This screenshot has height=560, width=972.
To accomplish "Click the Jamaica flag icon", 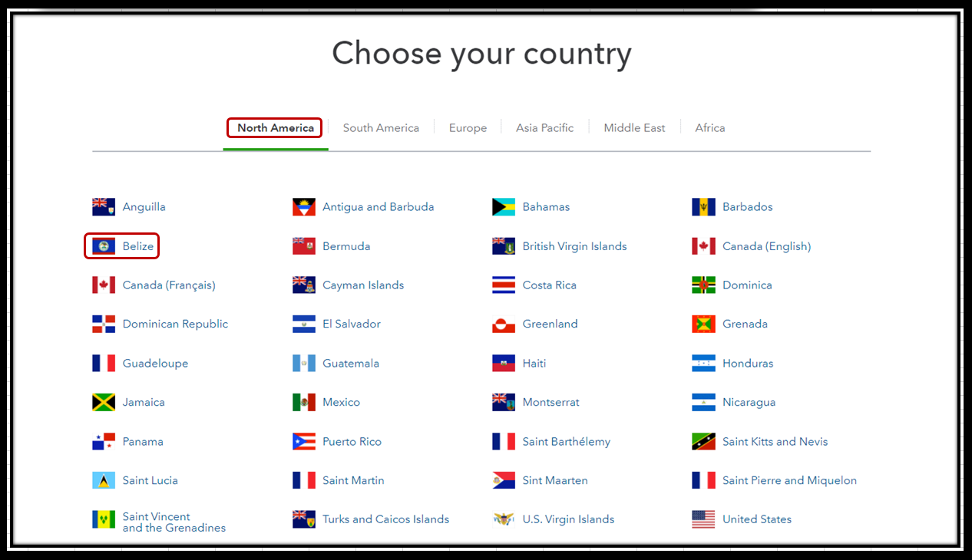I will pos(104,402).
